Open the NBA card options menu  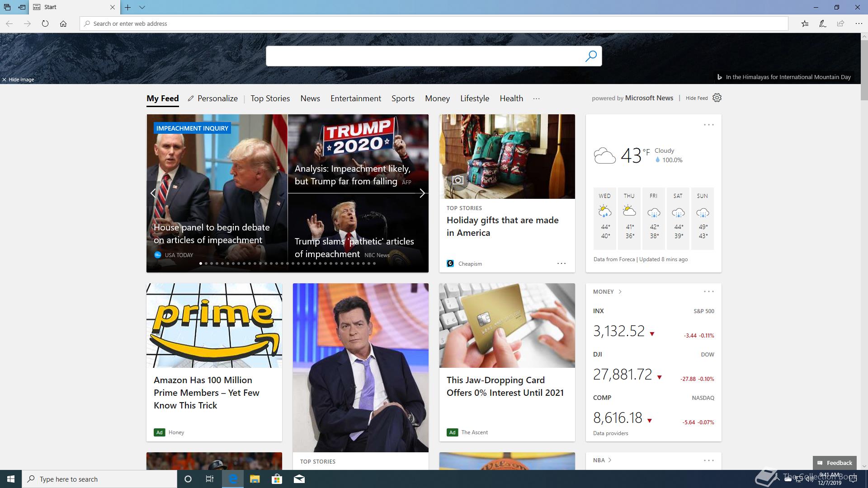coord(708,460)
